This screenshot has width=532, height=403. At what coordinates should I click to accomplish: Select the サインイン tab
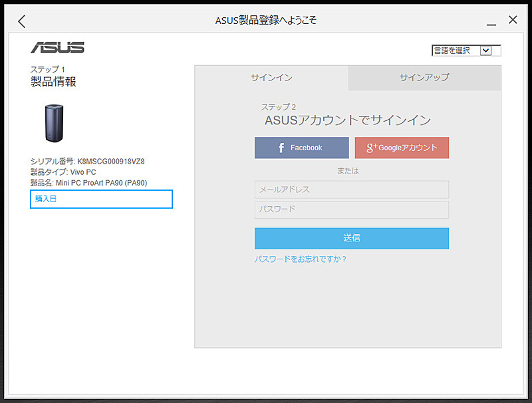pyautogui.click(x=271, y=78)
